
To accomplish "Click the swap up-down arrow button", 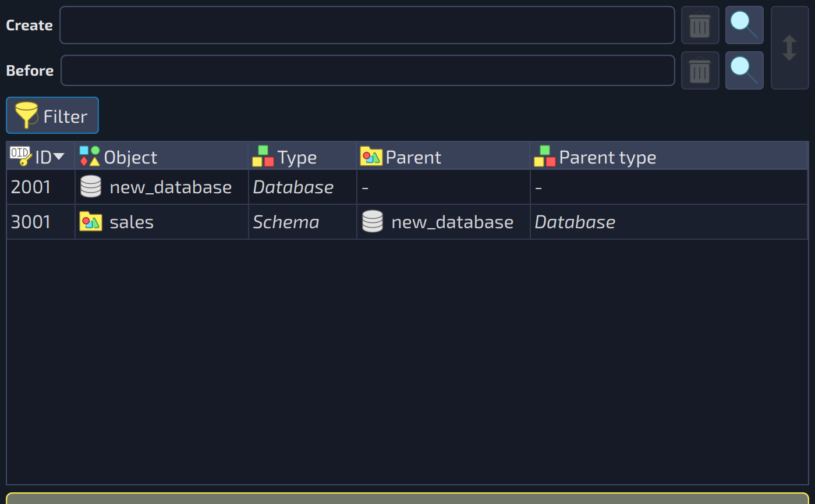I will 790,48.
